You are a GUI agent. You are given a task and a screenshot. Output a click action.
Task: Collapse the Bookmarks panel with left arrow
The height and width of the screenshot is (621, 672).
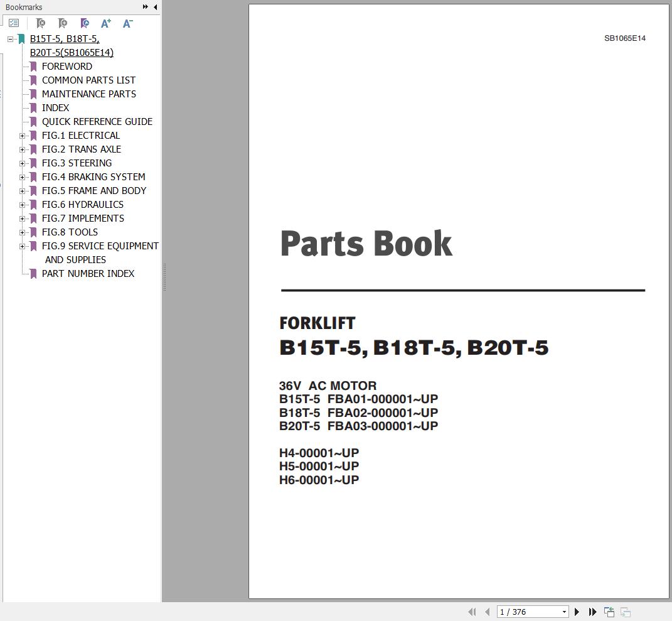coord(155,7)
